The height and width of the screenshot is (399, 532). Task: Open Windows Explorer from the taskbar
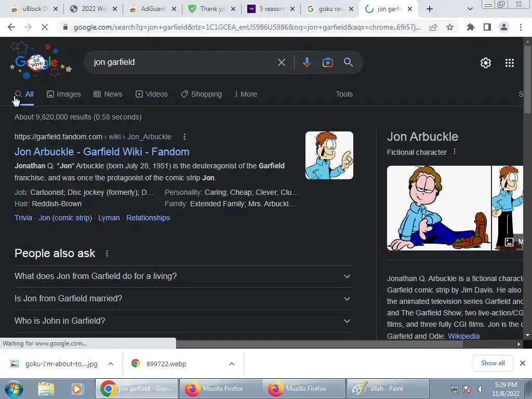coord(46,389)
